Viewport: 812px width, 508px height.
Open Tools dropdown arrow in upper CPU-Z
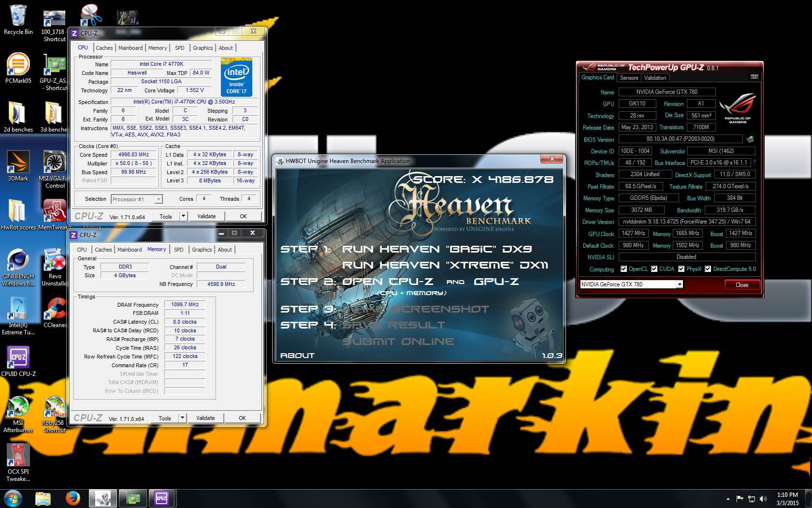tap(183, 216)
